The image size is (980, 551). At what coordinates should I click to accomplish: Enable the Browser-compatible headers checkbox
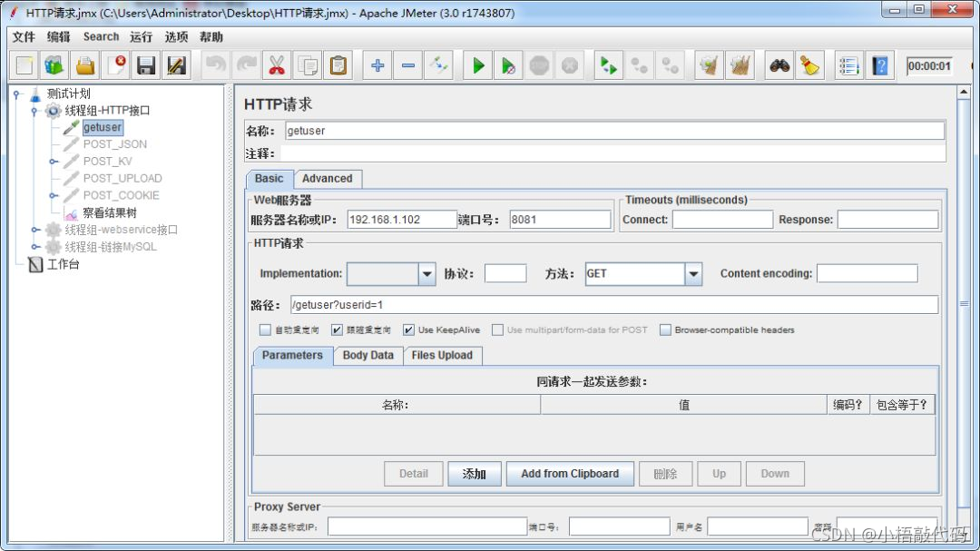click(x=666, y=330)
